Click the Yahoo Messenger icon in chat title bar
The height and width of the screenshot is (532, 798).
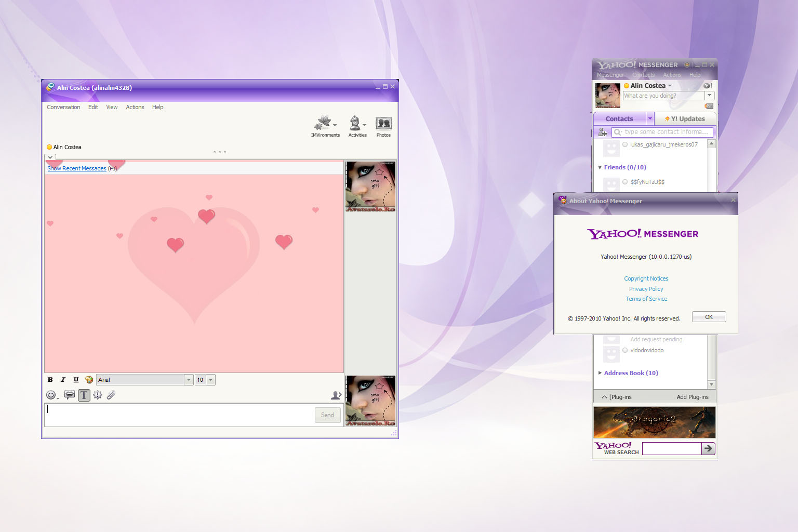50,87
